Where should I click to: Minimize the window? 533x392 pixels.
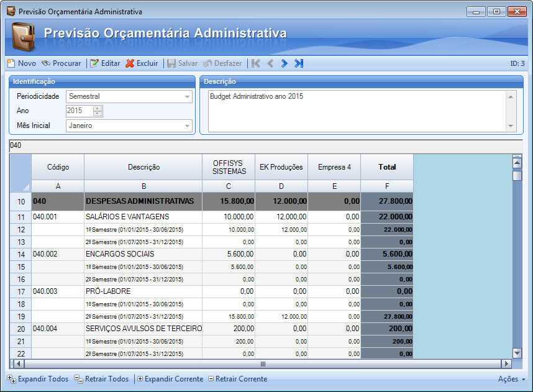(476, 12)
